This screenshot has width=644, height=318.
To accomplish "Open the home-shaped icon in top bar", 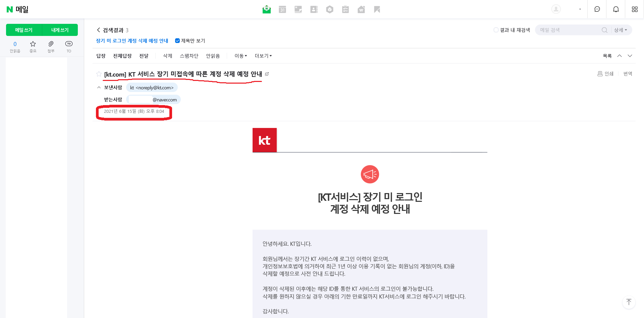I will (361, 9).
